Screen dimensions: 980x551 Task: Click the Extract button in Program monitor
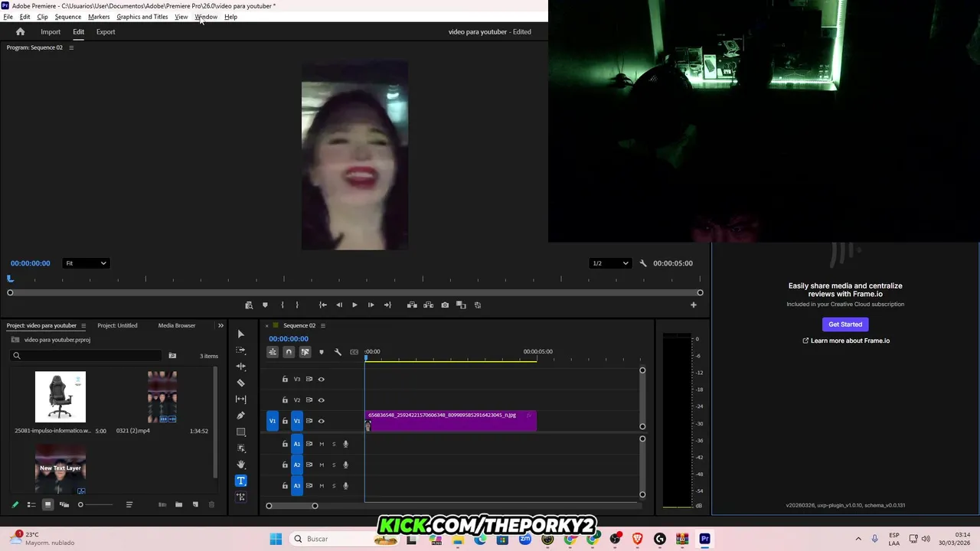coord(428,305)
